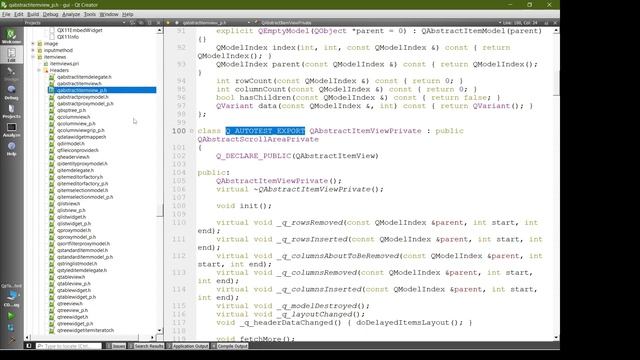Open the Build menu
Screen dimensions: 640x360
tap(33, 14)
